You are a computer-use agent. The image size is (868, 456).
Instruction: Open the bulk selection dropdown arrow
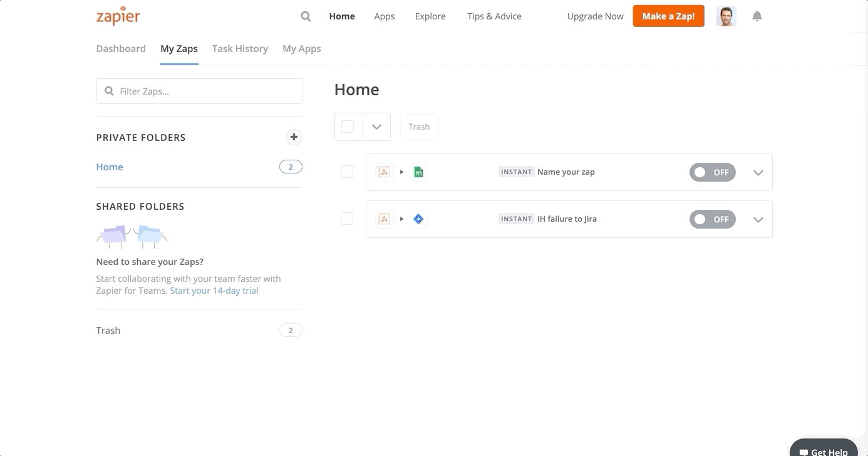[376, 127]
